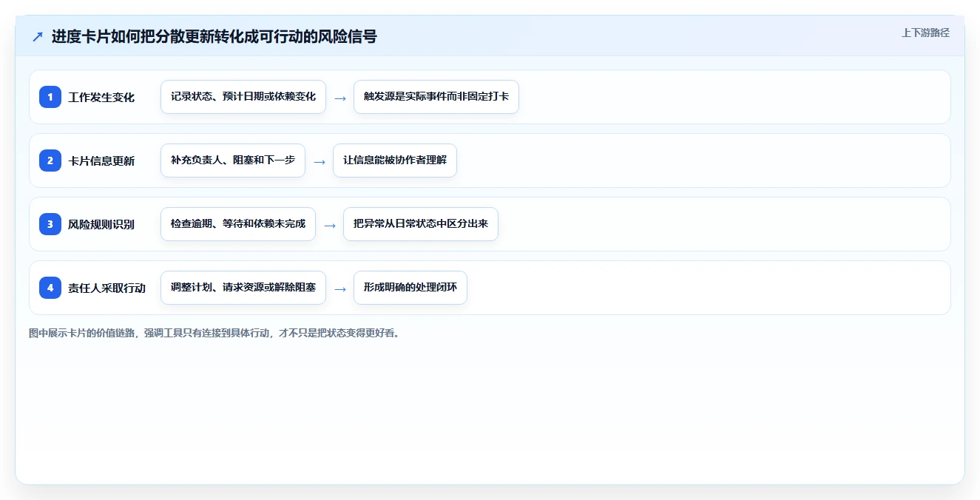Click the caption beginning 图中展示卡片的价值链路
980x500 pixels.
pos(214,333)
